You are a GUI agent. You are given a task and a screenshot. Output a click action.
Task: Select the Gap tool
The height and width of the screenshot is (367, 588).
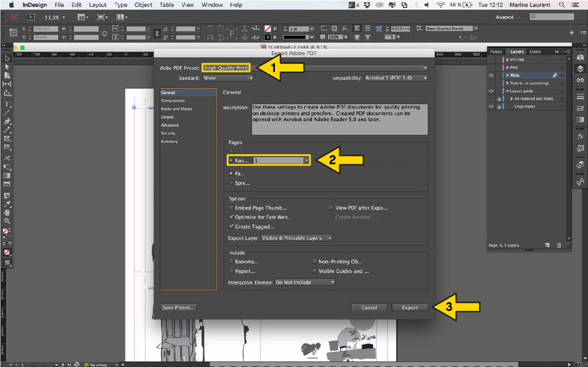point(7,84)
